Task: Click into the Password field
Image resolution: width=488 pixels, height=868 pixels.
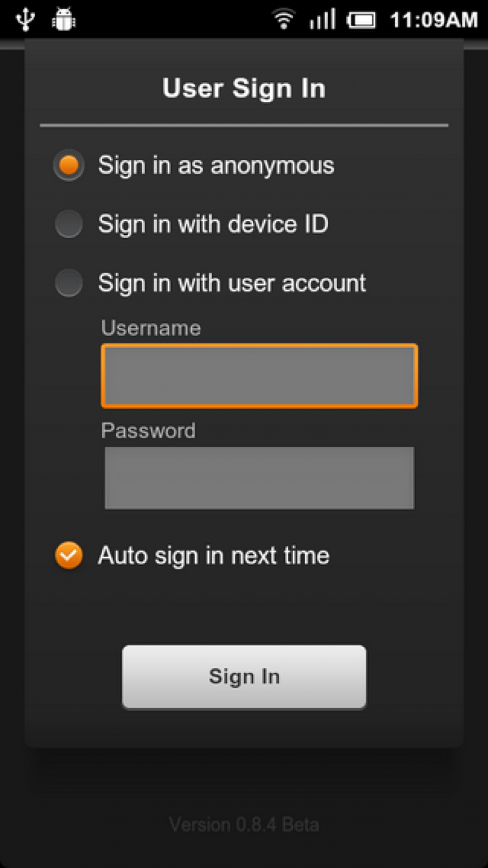Action: tap(259, 478)
